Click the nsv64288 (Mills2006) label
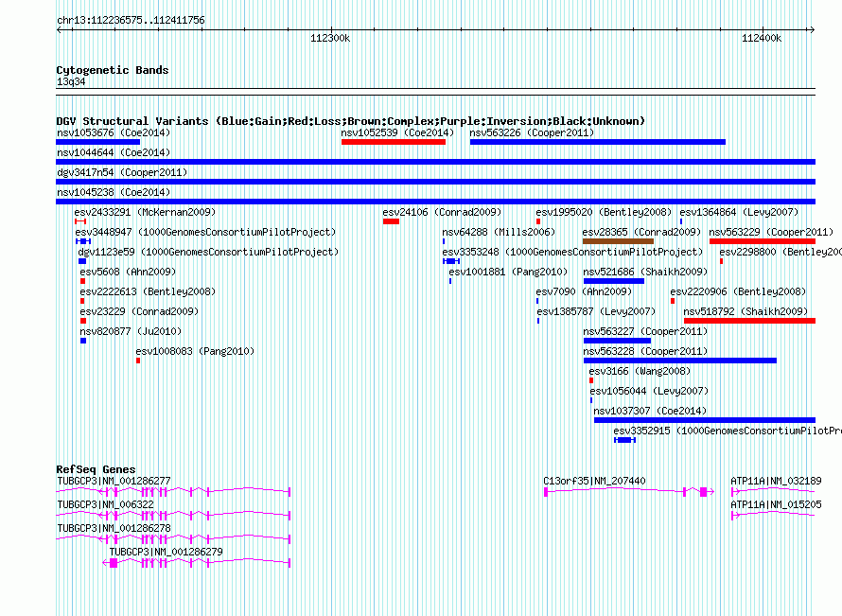Viewport: 842px width, 616px height. pos(499,232)
